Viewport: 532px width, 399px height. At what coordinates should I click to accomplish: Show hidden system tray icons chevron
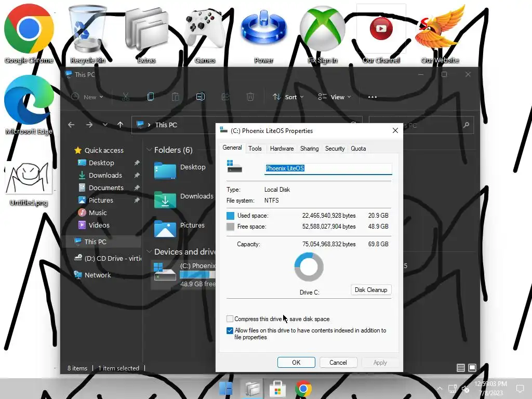tap(440, 389)
